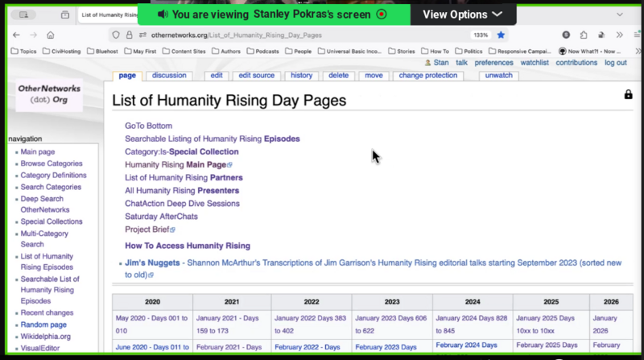Image resolution: width=644 pixels, height=360 pixels.
Task: Click the tab overview icon
Action: tap(65, 14)
